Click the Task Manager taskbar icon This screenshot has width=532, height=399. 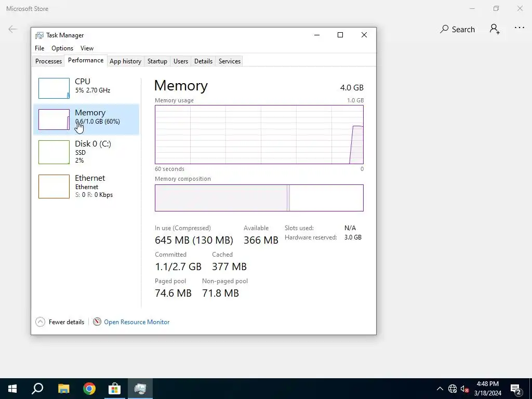[x=140, y=389]
